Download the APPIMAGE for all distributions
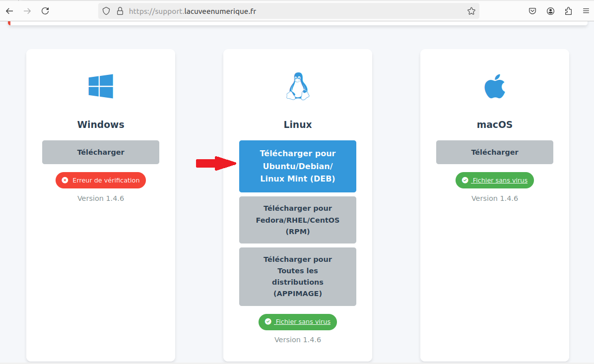The width and height of the screenshot is (594, 364). pos(298,277)
